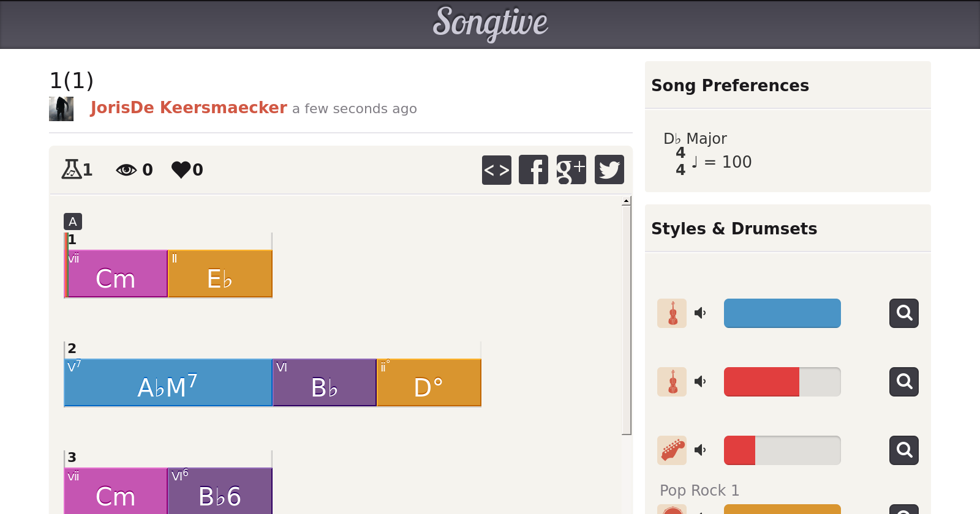Share the song on Facebook
This screenshot has width=980, height=514.
point(533,169)
